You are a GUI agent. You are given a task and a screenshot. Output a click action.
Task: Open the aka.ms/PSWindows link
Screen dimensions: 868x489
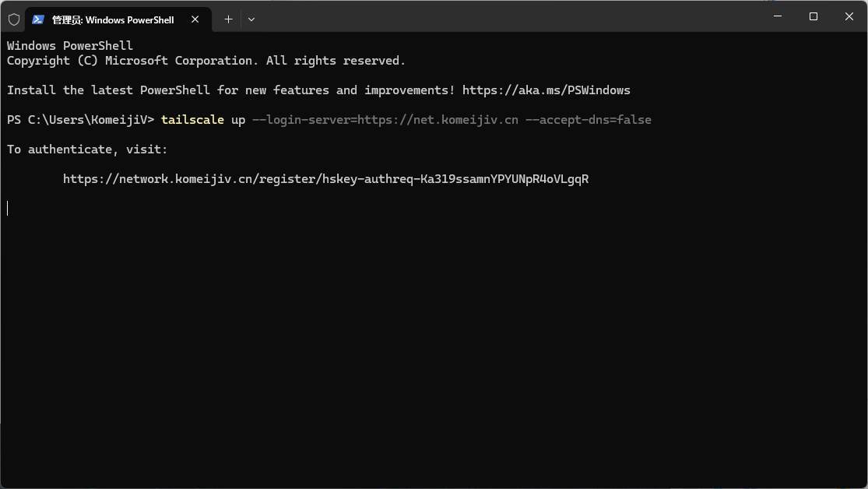546,90
